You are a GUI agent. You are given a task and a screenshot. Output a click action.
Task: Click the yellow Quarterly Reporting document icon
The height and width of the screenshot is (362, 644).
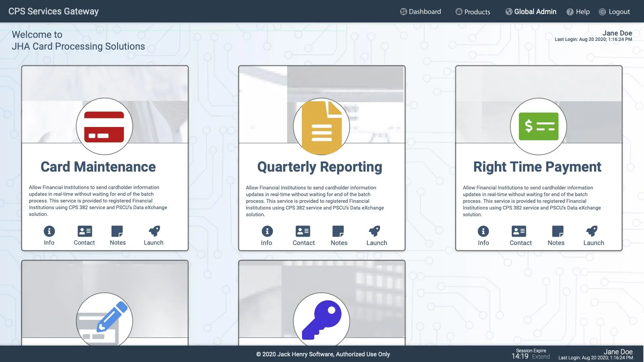click(x=321, y=127)
